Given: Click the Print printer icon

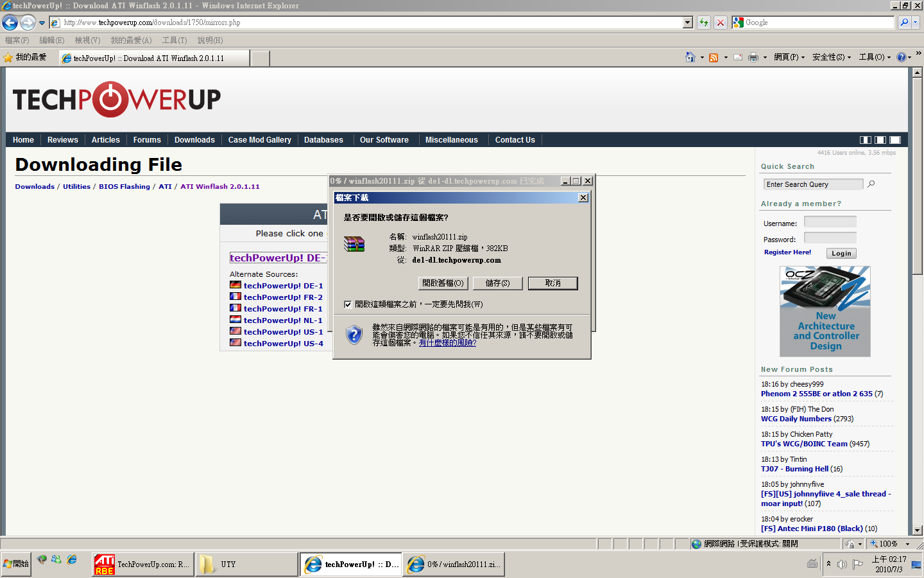Looking at the screenshot, I should [x=753, y=57].
